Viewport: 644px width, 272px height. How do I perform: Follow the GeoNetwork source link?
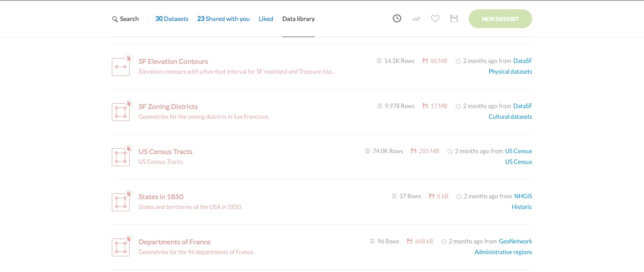click(516, 241)
